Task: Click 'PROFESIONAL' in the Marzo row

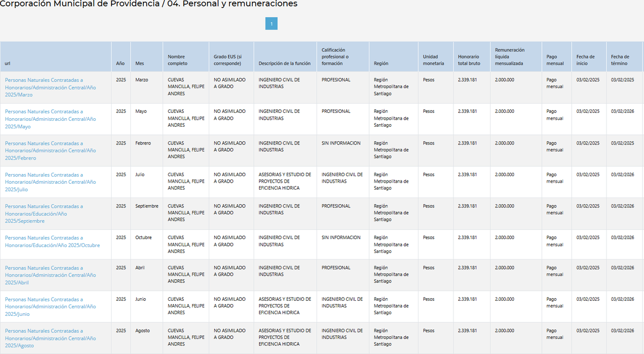Action: pos(336,80)
